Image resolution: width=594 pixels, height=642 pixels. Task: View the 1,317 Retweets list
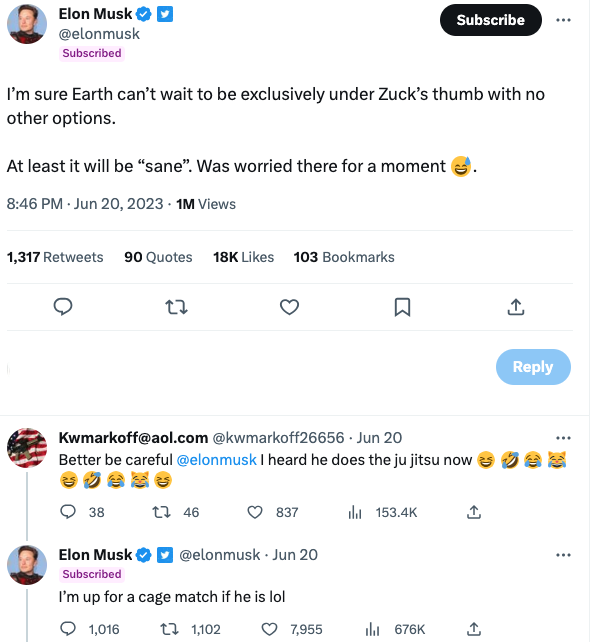click(x=55, y=257)
